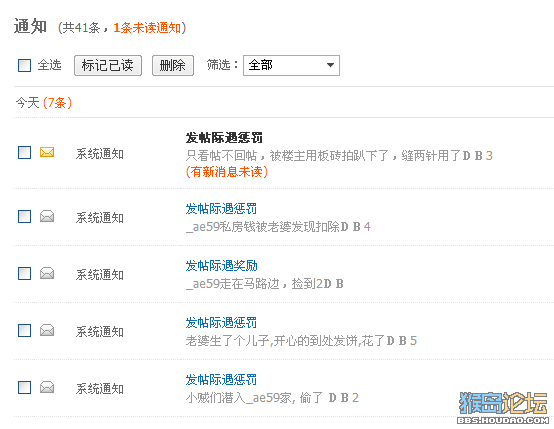Click the envelope icon for 发帖际遇奖励 notice

47,273
